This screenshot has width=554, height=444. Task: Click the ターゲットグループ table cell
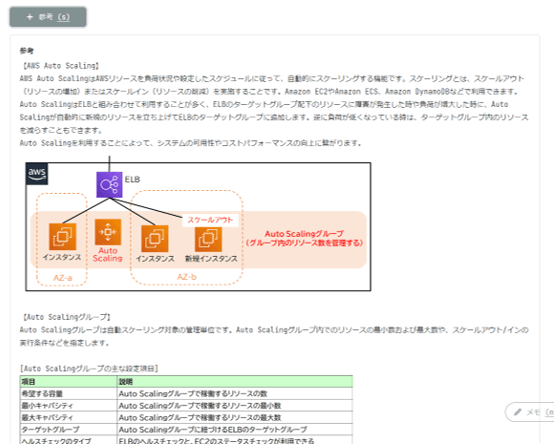pyautogui.click(x=69, y=430)
